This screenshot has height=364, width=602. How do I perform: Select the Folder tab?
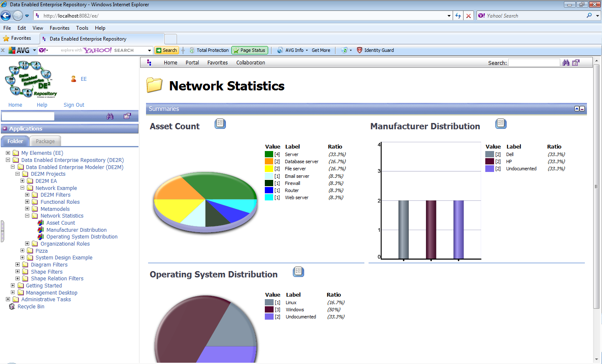point(15,141)
